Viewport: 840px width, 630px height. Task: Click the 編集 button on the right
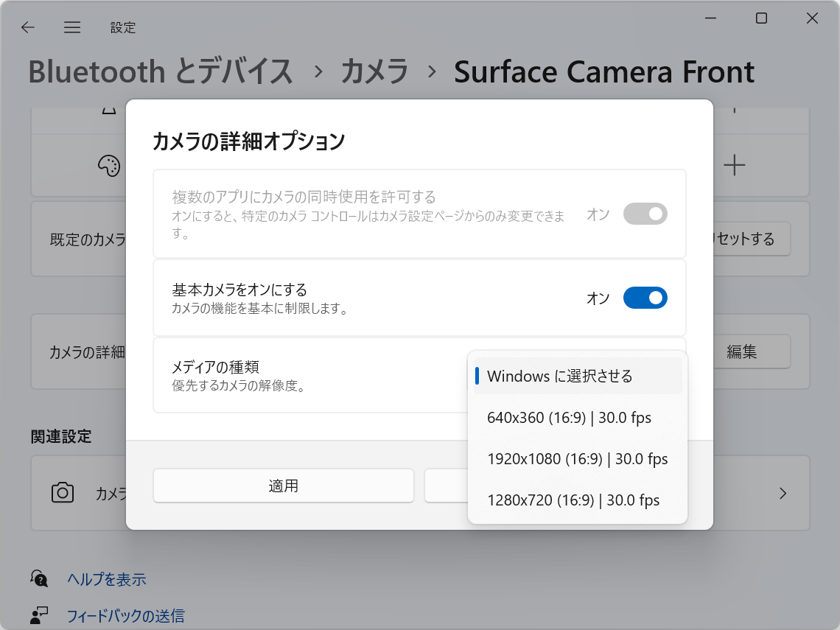coord(751,351)
